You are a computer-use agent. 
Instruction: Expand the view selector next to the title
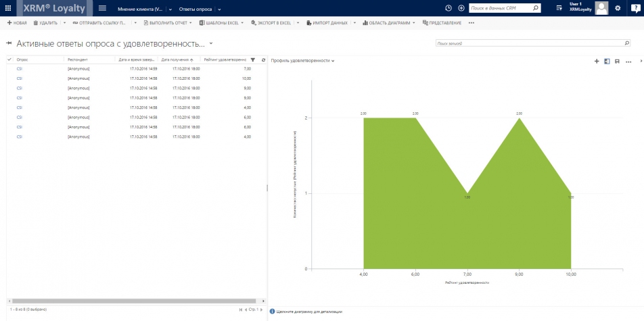point(211,43)
